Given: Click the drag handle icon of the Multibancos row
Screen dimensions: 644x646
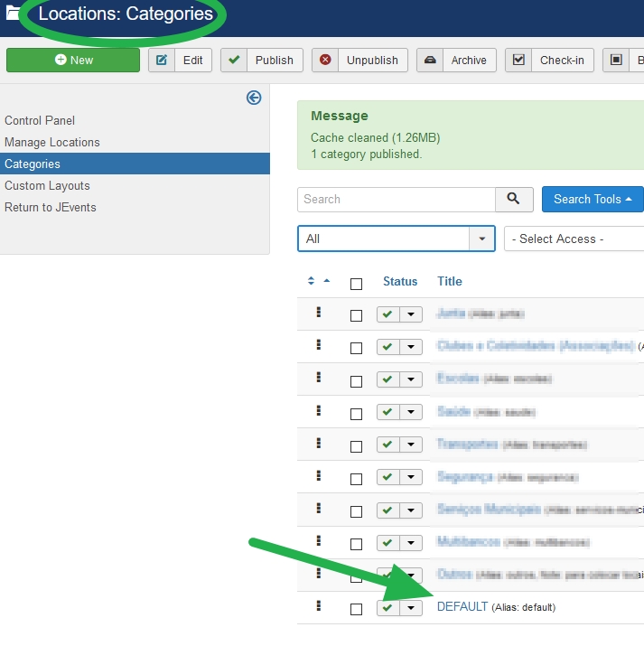Looking at the screenshot, I should tap(318, 540).
